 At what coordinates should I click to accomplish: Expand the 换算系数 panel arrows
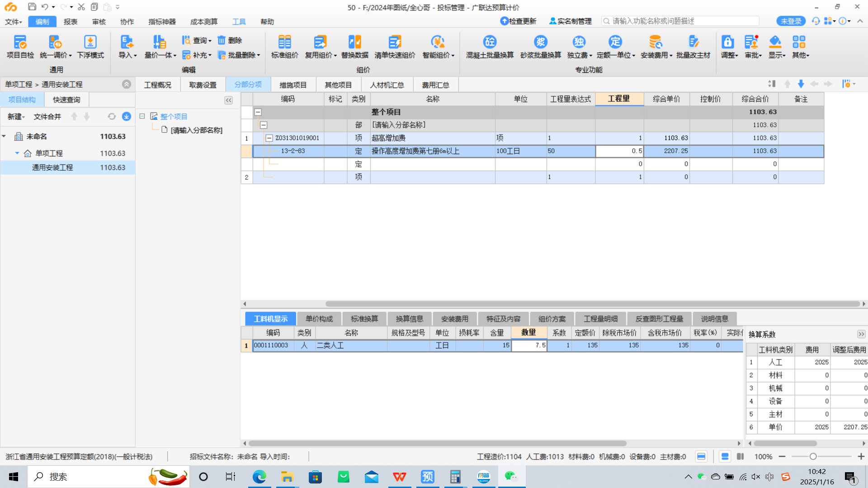[861, 334]
